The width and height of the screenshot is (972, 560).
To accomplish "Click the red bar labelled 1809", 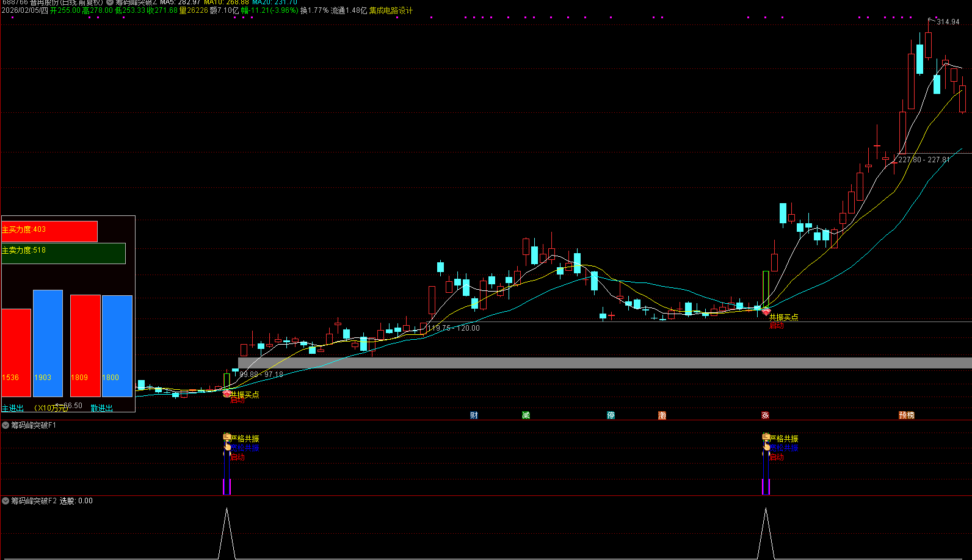I will [x=85, y=346].
